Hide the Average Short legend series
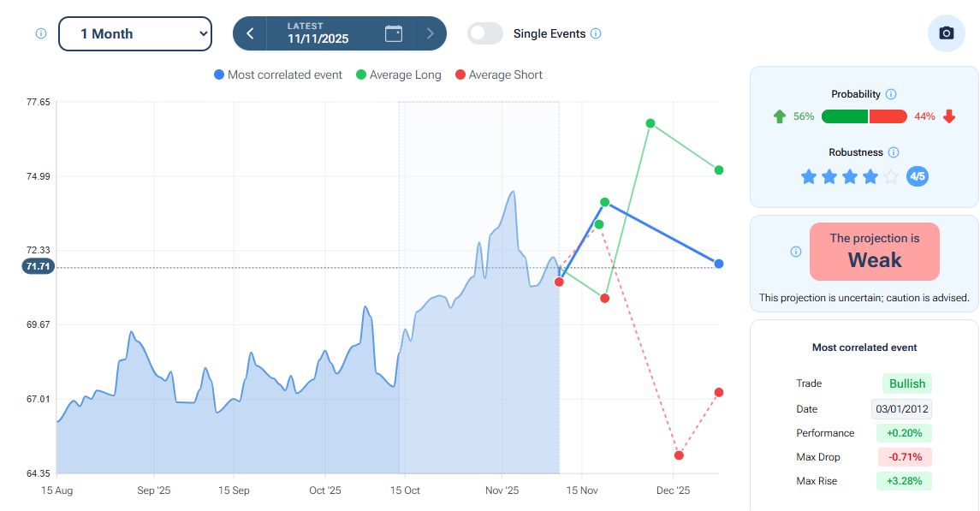Viewport: 980px width, 511px height. 498,74
